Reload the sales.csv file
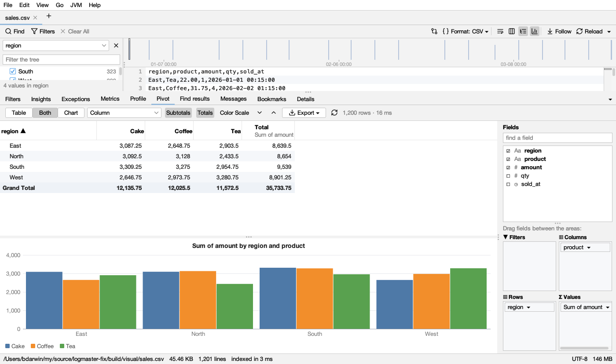616x364 pixels. click(x=590, y=31)
